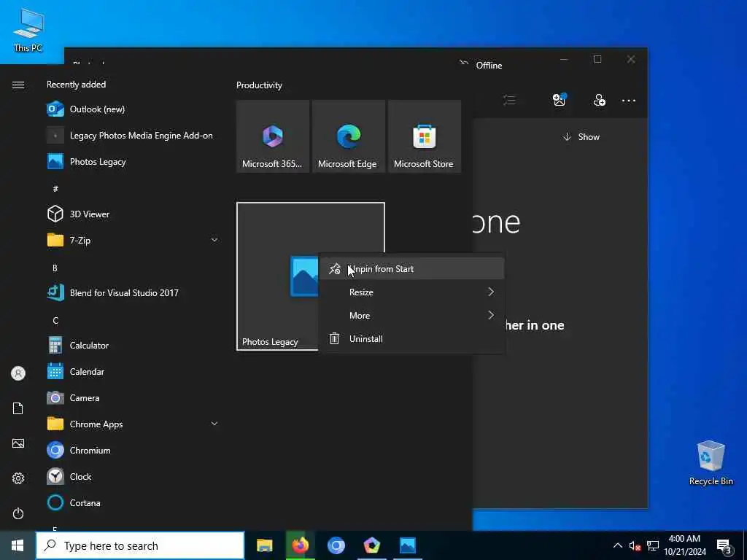Open the pentagon-shaped app in taskbar
747x560 pixels.
tap(371, 545)
